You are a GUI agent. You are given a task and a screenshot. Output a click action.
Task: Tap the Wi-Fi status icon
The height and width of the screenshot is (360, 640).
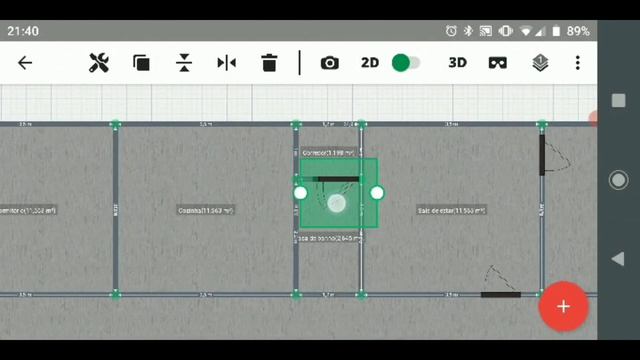coord(526,31)
